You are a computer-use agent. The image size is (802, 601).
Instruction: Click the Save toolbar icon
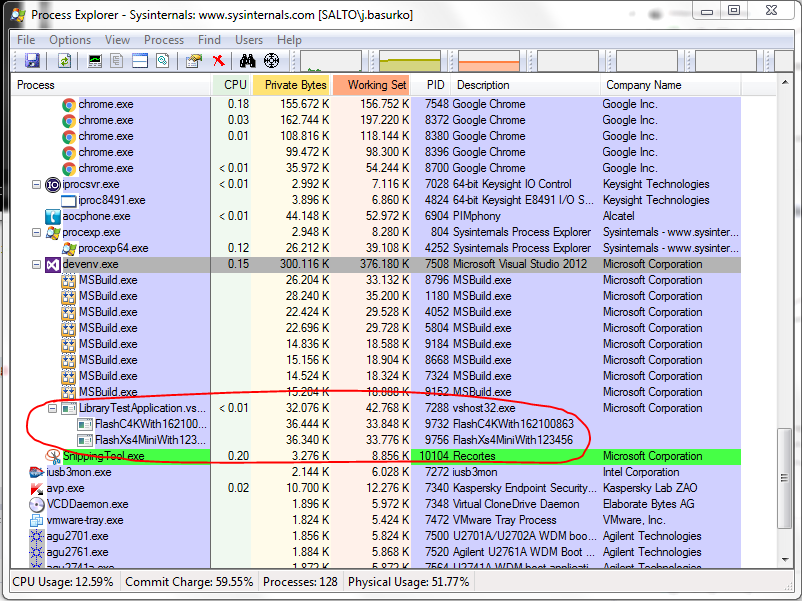click(32, 61)
